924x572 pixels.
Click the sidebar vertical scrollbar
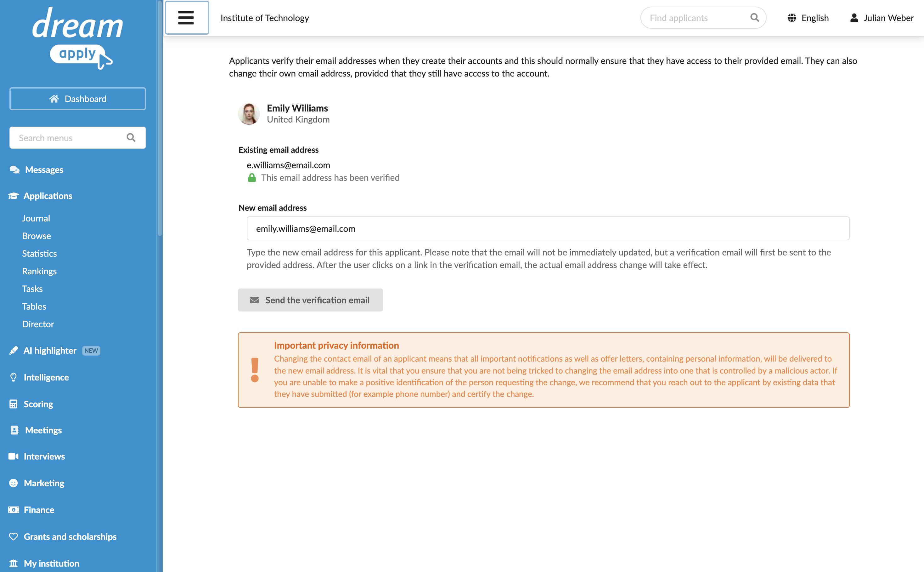tap(160, 118)
